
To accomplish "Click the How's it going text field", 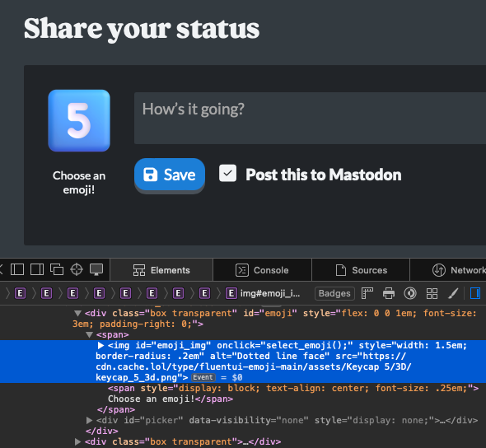I will [x=310, y=118].
